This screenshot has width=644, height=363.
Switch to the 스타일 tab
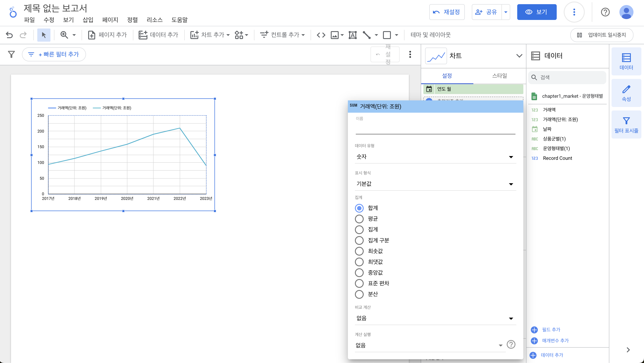tap(499, 76)
